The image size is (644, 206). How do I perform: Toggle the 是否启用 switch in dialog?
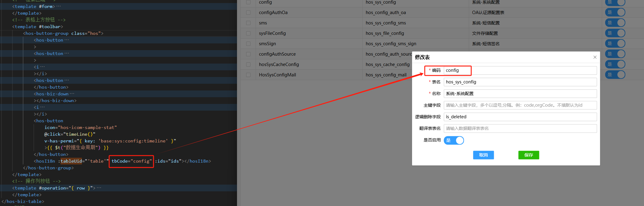click(x=454, y=140)
